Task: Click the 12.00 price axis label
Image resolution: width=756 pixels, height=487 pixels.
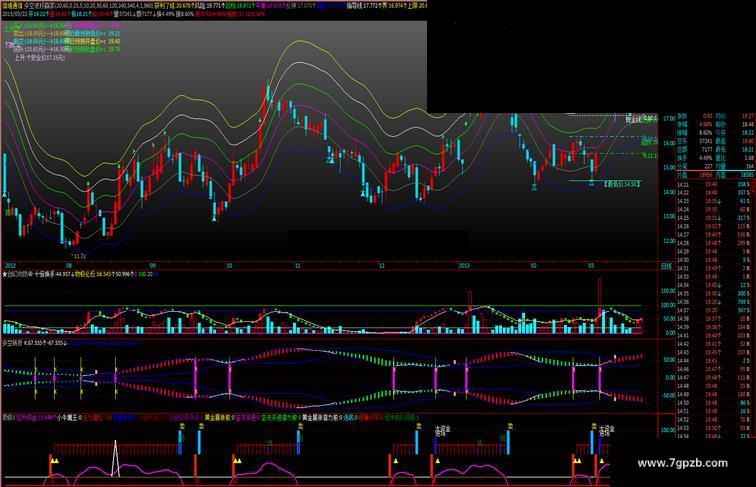Action: coord(669,241)
